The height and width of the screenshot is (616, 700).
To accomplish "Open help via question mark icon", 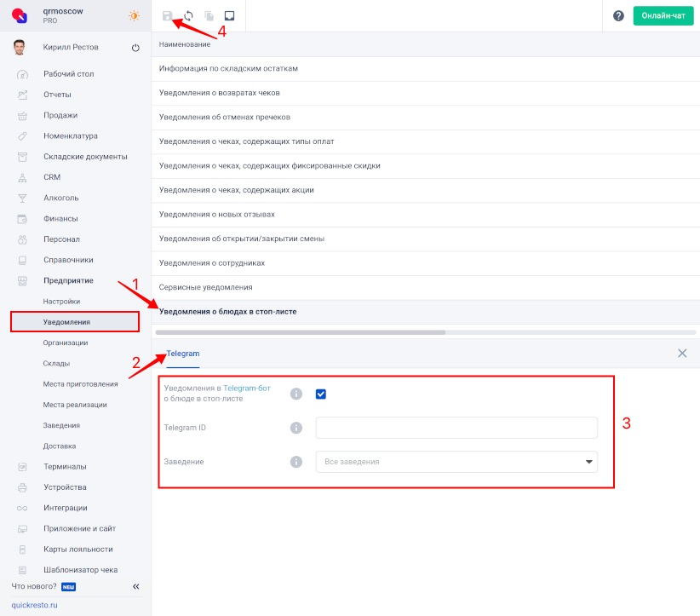I will point(618,16).
